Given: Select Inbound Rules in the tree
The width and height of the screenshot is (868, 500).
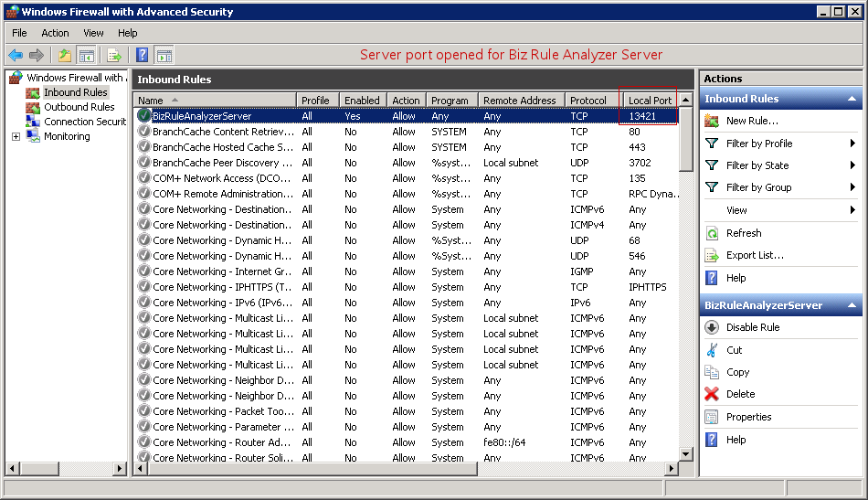Looking at the screenshot, I should tap(75, 92).
